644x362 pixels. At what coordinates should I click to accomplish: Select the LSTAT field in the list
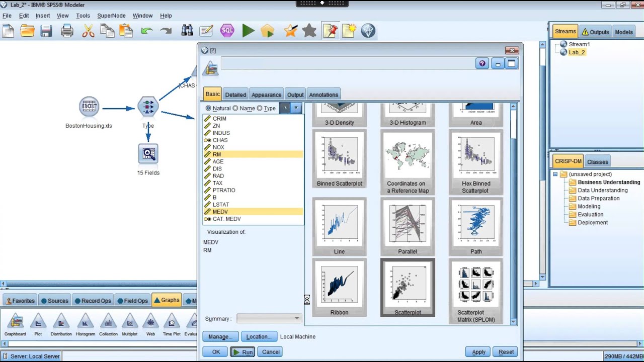click(253, 205)
